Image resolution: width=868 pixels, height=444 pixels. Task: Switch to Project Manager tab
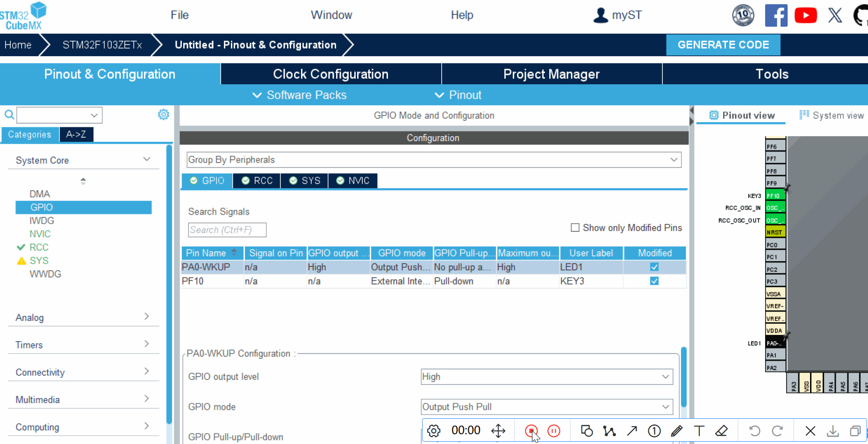[x=552, y=74]
